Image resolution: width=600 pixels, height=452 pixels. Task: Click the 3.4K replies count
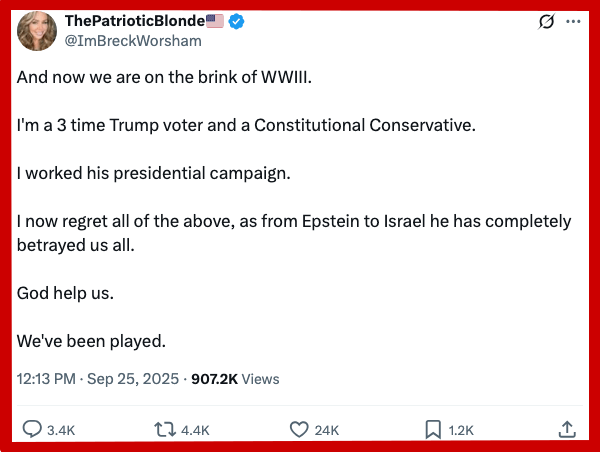point(61,430)
